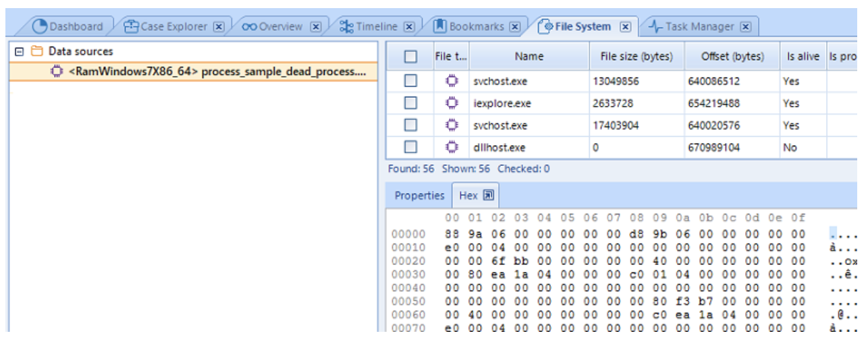Viewport: 868px width, 348px height.
Task: Click the dllhost.exe process icon
Action: coord(451,147)
